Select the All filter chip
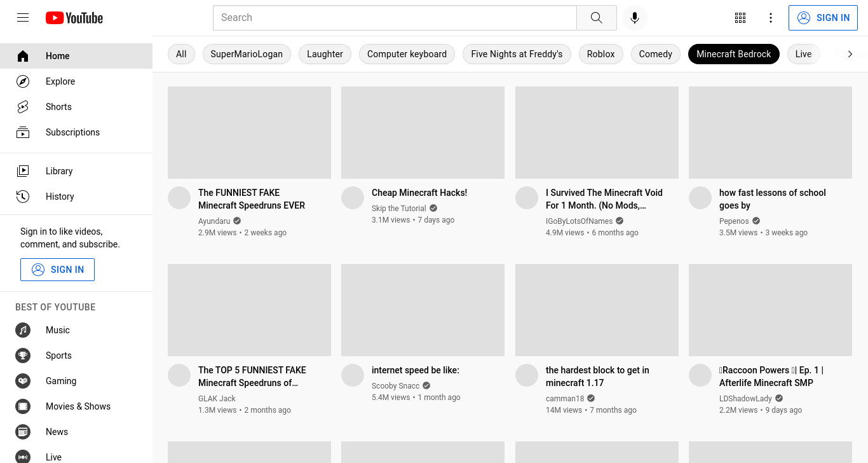The width and height of the screenshot is (868, 463). (x=181, y=54)
